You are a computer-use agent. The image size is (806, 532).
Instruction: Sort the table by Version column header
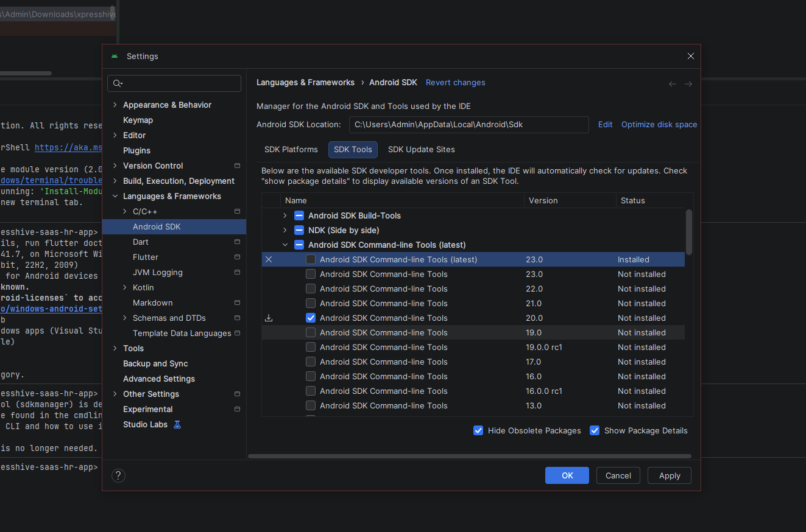[x=570, y=200]
